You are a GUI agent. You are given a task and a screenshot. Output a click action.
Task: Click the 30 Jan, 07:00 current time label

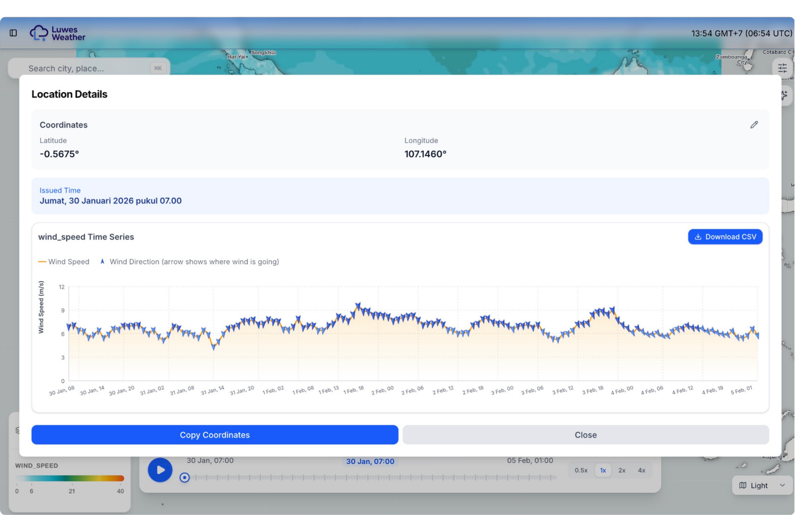370,461
